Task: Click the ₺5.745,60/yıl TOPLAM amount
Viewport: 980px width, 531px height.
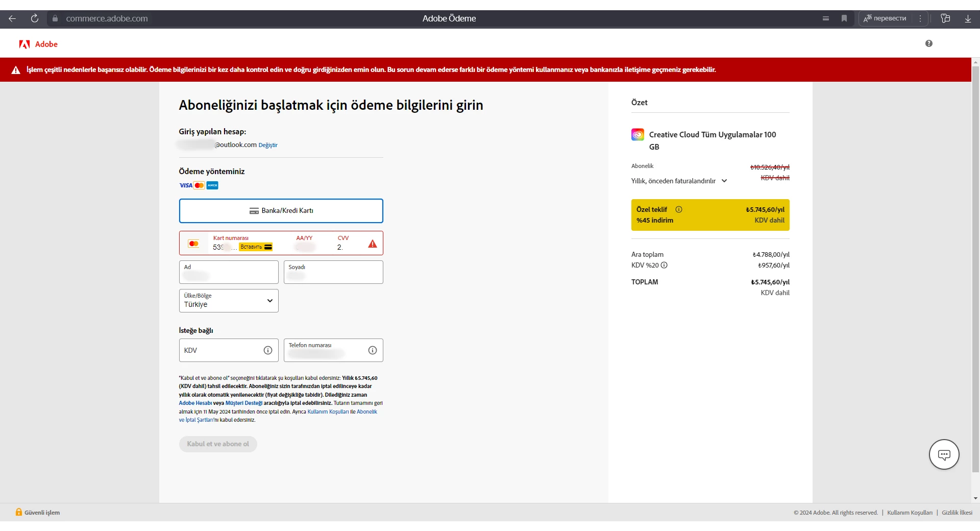Action: pos(770,282)
